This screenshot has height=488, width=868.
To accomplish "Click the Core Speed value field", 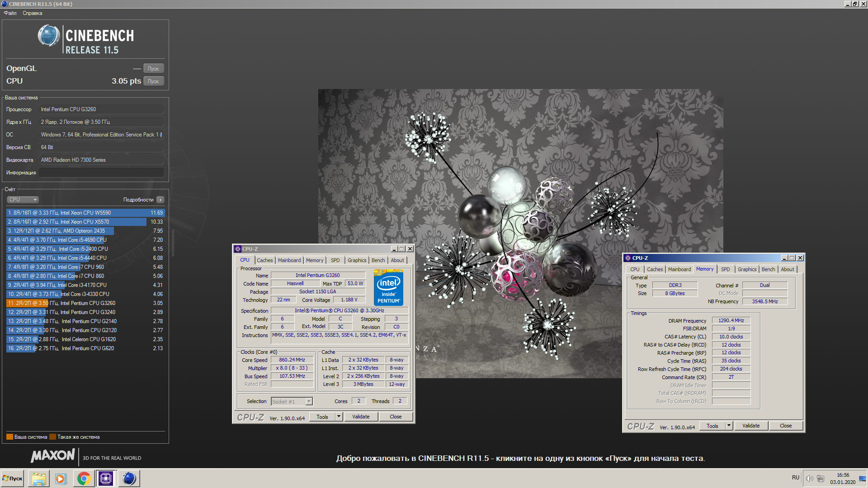I will click(292, 360).
